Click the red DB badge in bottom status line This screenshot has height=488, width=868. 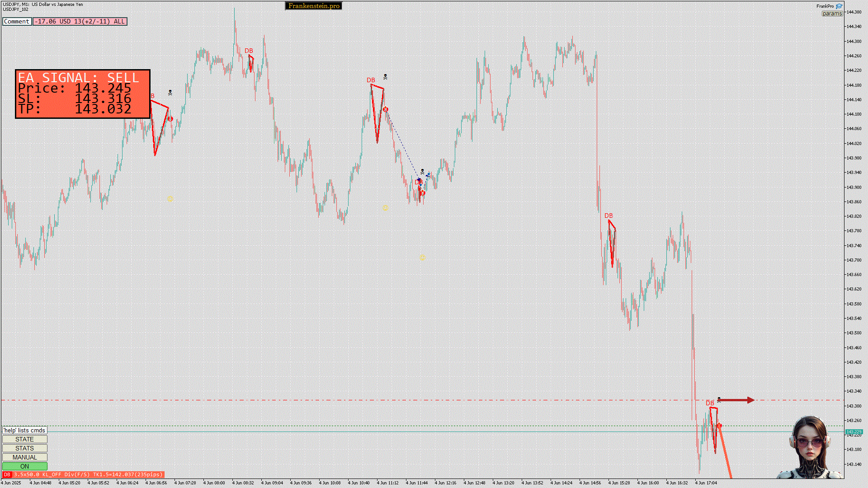7,474
